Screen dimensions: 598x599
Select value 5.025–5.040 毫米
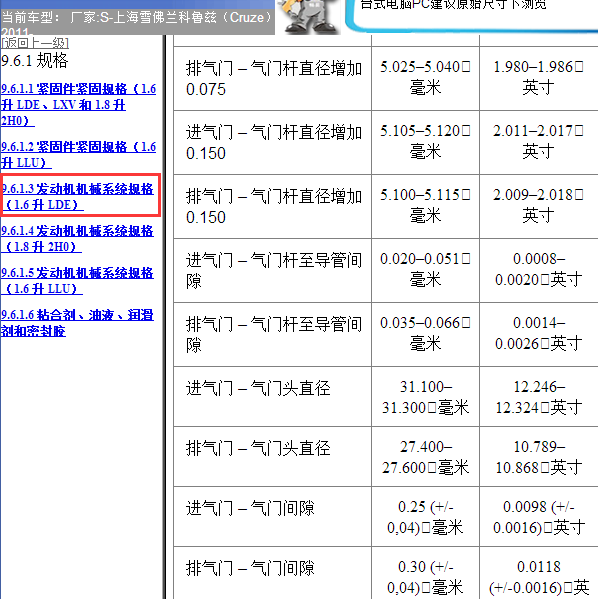[x=425, y=77]
